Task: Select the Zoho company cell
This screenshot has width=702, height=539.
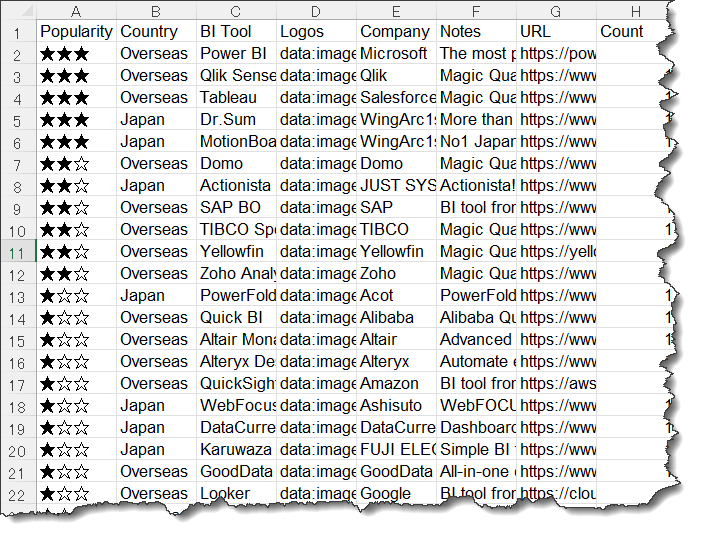Action: pos(397,274)
